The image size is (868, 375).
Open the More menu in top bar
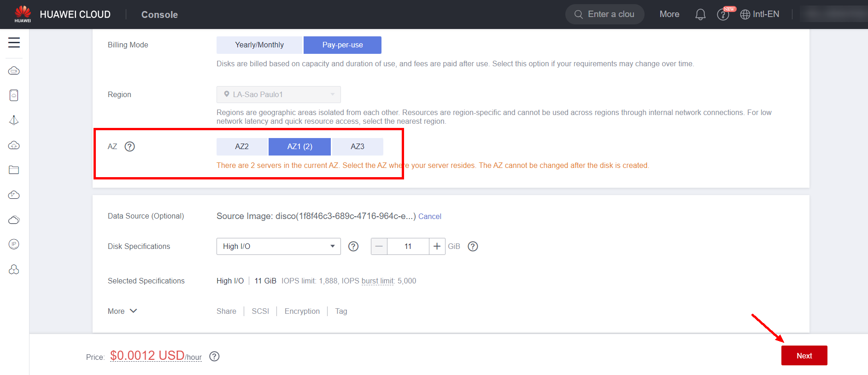pos(669,14)
